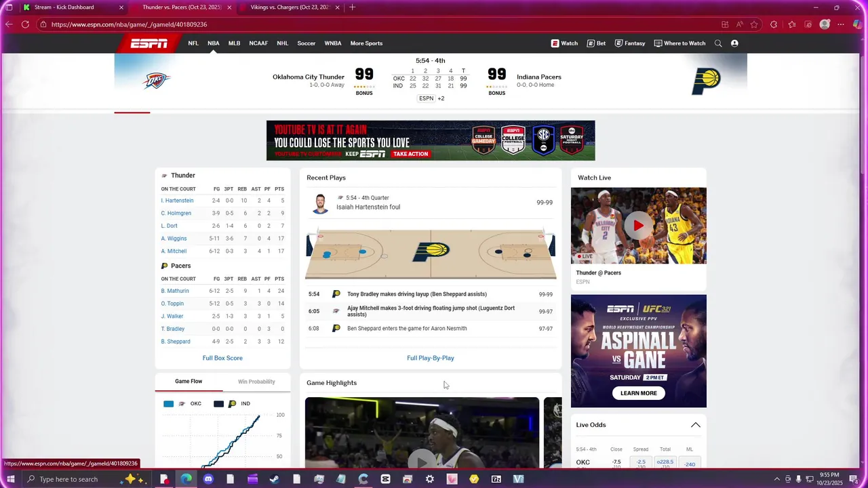Click the browser profile avatar
The image size is (868, 488).
825,24
